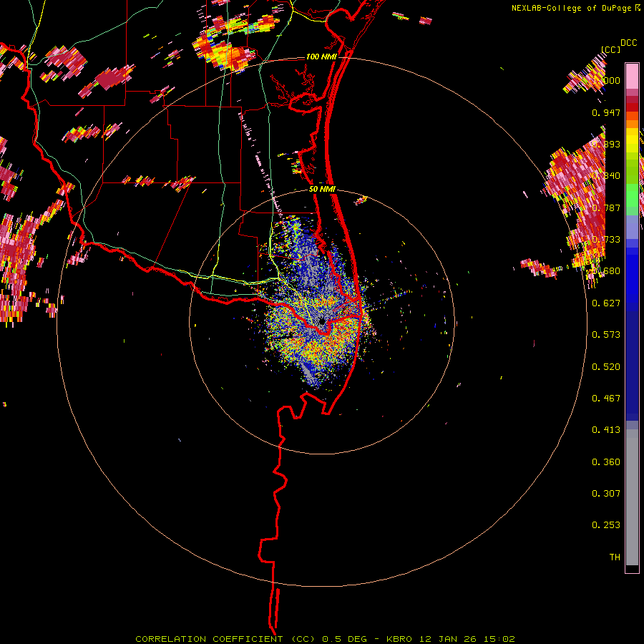The height and width of the screenshot is (644, 644).
Task: Click the 100 NMI range ring label
Action: (321, 57)
